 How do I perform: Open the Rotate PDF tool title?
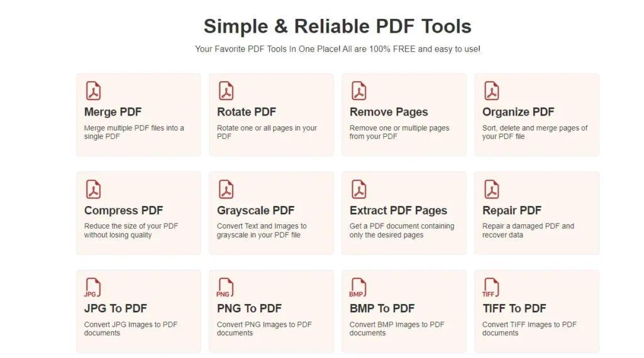pos(247,112)
